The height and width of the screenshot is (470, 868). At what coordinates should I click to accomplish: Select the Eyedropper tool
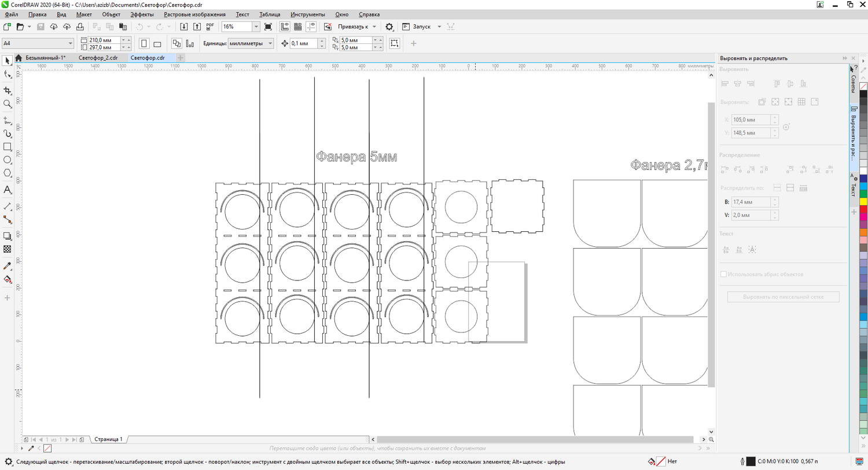point(8,266)
